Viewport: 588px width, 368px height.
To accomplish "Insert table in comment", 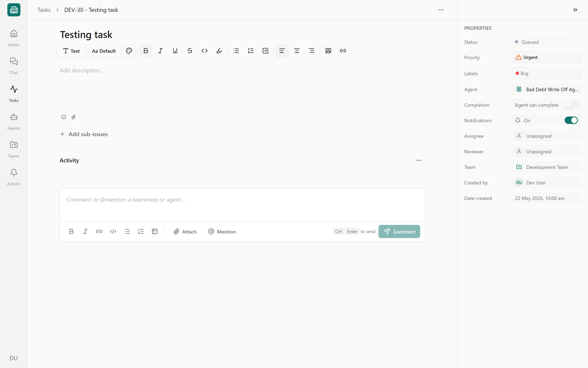I will click(155, 231).
